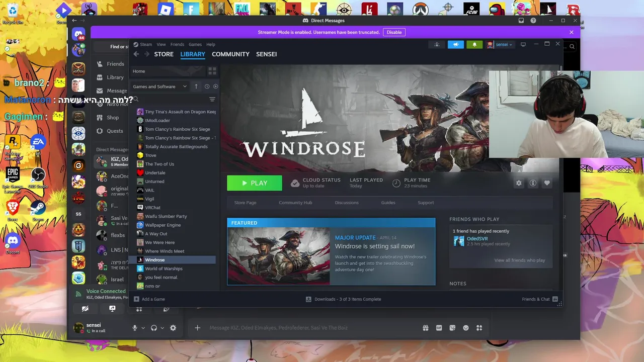The width and height of the screenshot is (644, 362).
Task: Open Discord emoji picker
Action: [x=466, y=328]
